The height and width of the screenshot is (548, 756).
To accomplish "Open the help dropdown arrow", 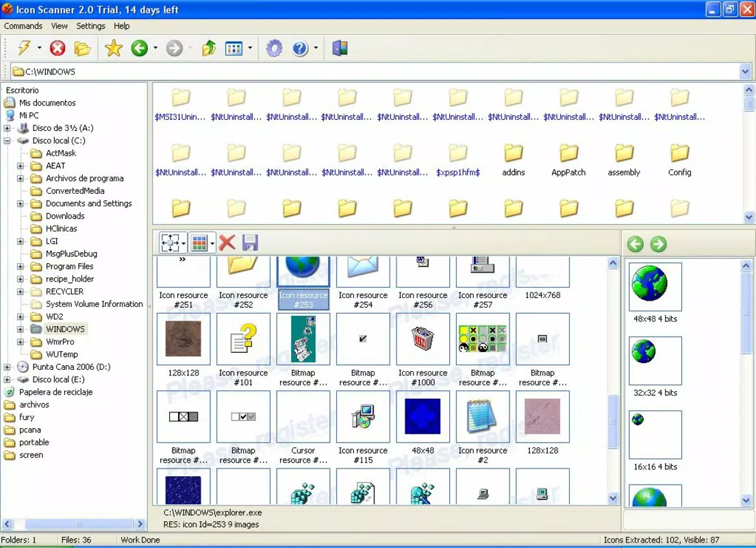I will point(316,48).
